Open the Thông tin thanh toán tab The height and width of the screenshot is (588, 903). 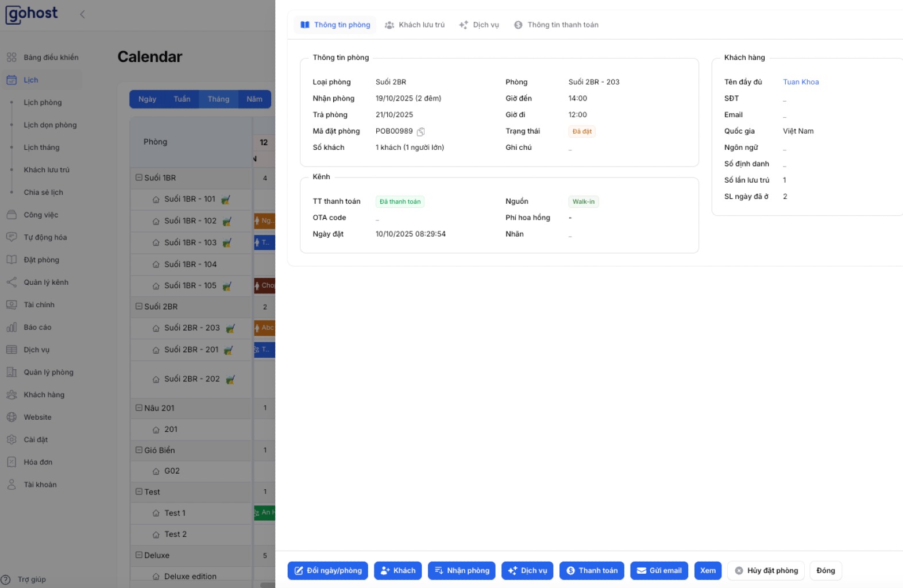coord(556,25)
